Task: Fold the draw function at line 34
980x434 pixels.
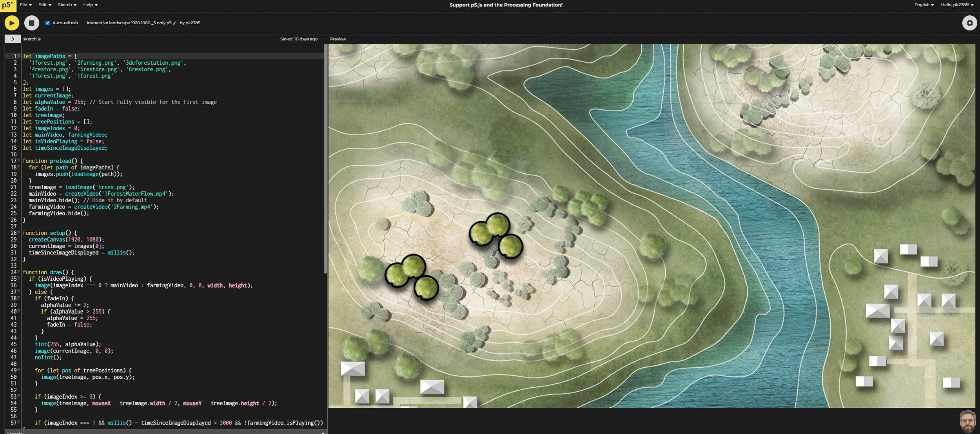Action: (x=19, y=272)
